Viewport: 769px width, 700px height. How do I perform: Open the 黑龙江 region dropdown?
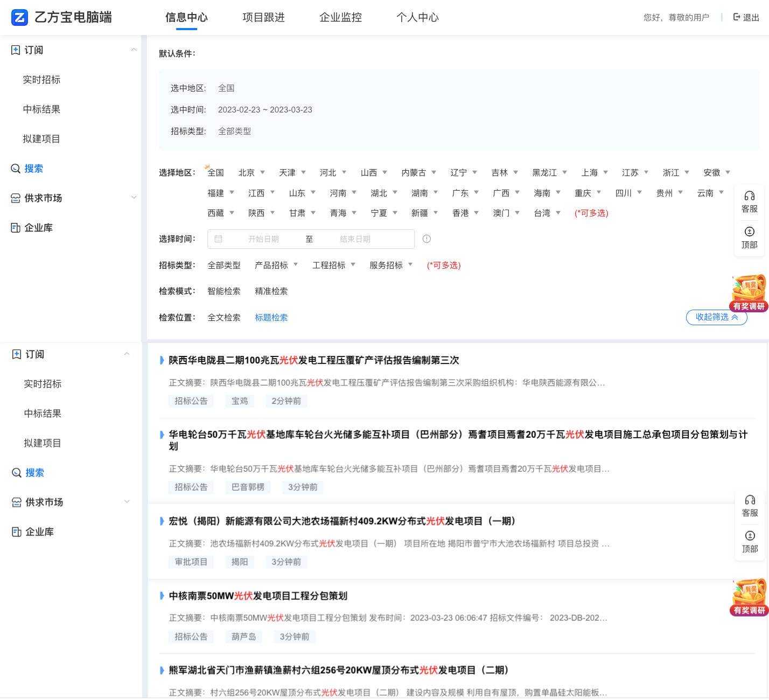point(549,173)
